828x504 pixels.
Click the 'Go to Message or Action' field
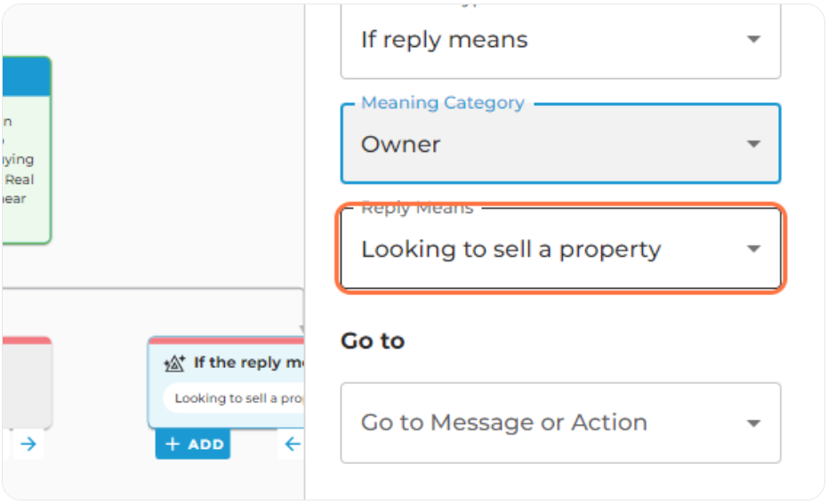[x=560, y=423]
